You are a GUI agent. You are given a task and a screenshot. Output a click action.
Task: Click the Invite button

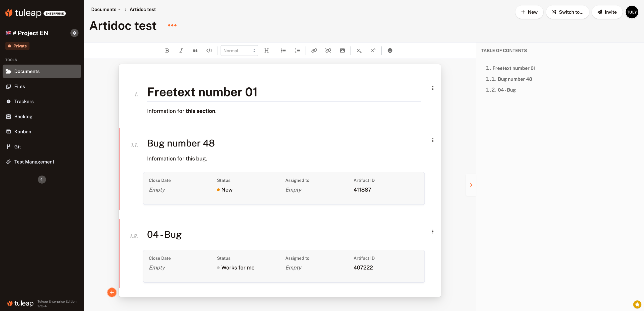(x=607, y=12)
